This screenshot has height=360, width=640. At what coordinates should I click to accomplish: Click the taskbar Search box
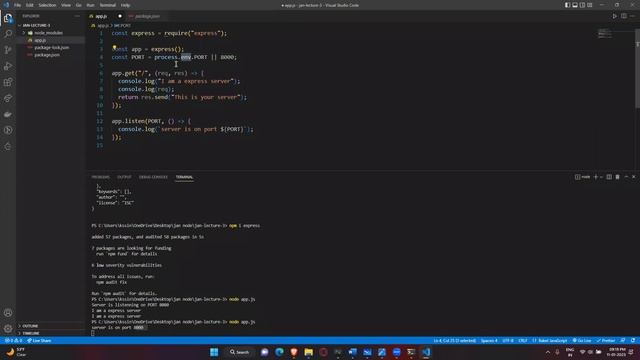tap(239, 352)
